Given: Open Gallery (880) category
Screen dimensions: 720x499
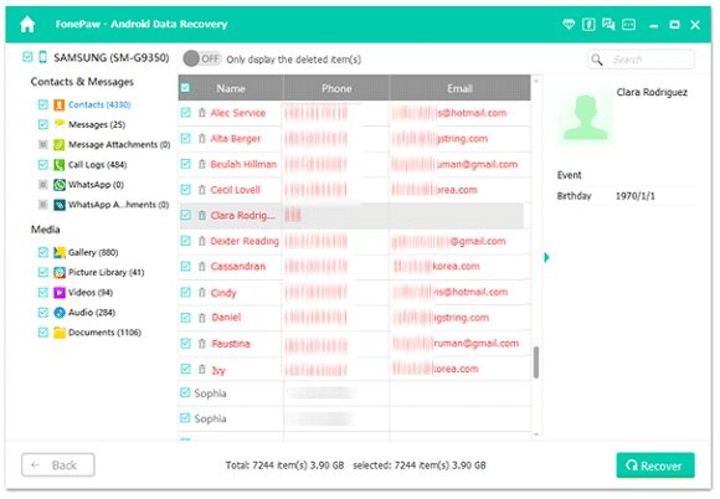Looking at the screenshot, I should coord(93,252).
